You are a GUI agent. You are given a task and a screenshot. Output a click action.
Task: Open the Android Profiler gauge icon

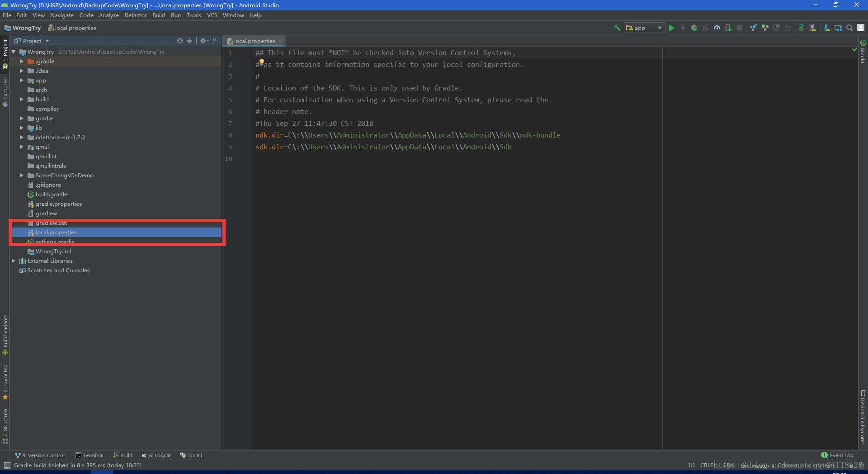click(x=717, y=28)
